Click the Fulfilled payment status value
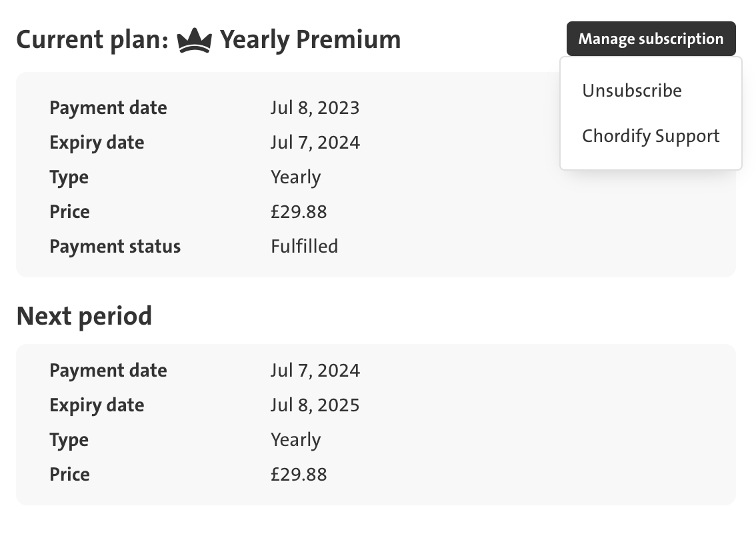The image size is (756, 536). coord(304,247)
